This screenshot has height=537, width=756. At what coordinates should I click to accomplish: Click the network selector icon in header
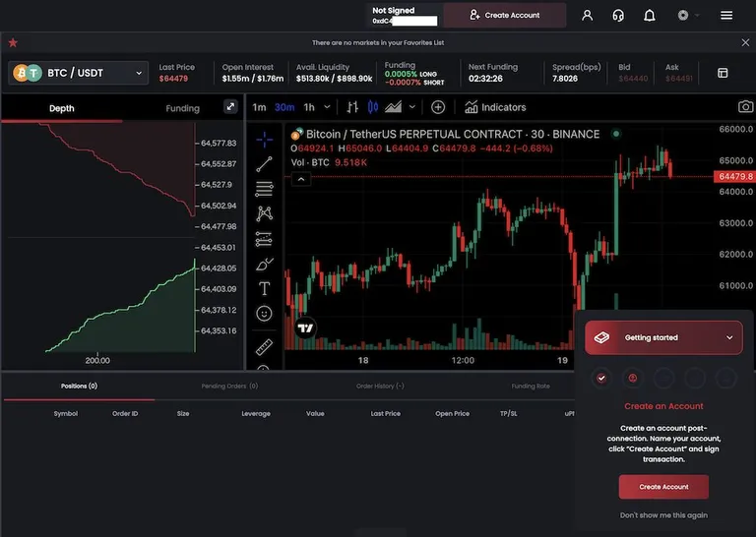click(x=683, y=16)
